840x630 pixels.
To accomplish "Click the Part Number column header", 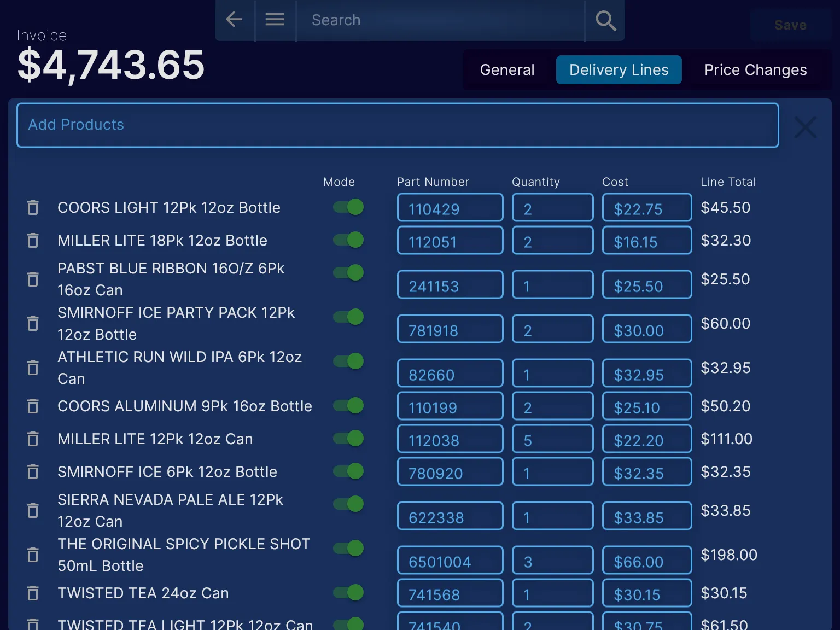I will pyautogui.click(x=433, y=182).
